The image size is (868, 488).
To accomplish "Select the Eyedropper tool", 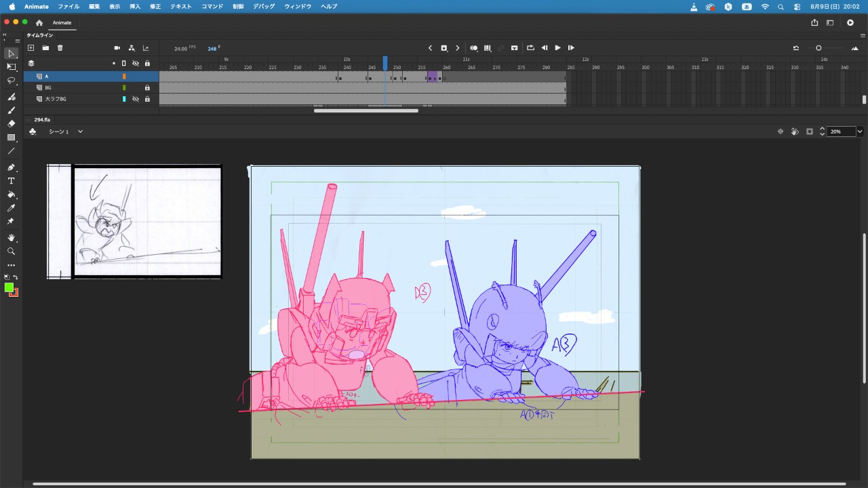I will tap(12, 208).
